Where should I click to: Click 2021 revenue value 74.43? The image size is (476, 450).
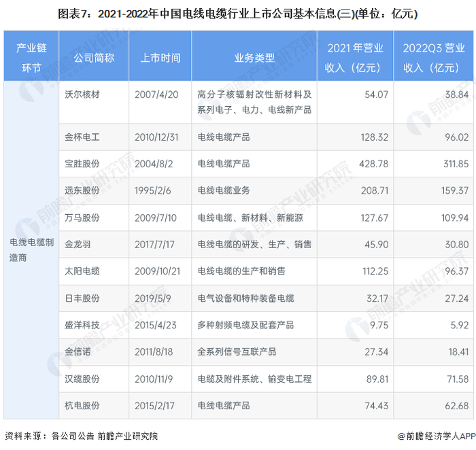377,406
